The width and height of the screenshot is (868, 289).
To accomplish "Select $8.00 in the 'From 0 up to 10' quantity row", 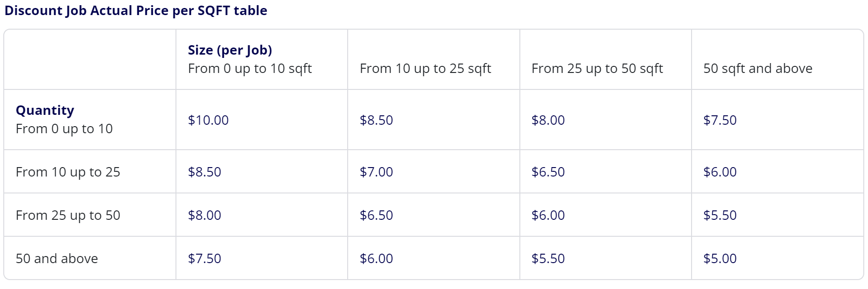I will (548, 120).
